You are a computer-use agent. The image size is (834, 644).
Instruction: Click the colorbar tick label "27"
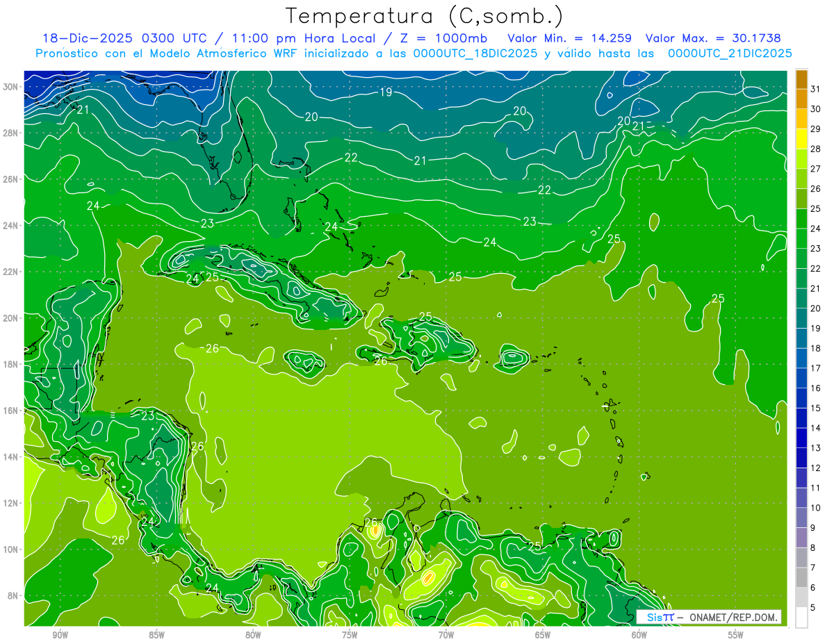click(815, 169)
